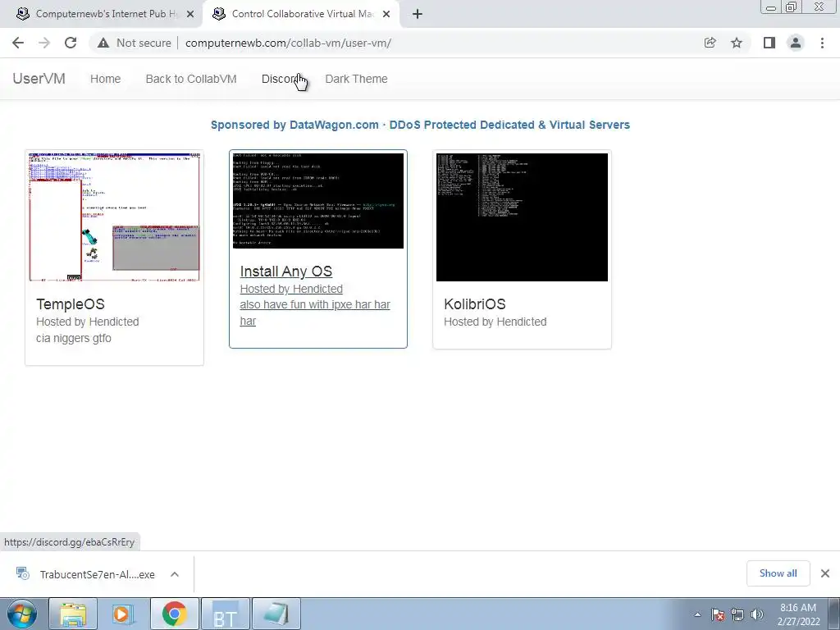Viewport: 840px width, 630px height.
Task: Click the KolibriOS title
Action: (475, 304)
